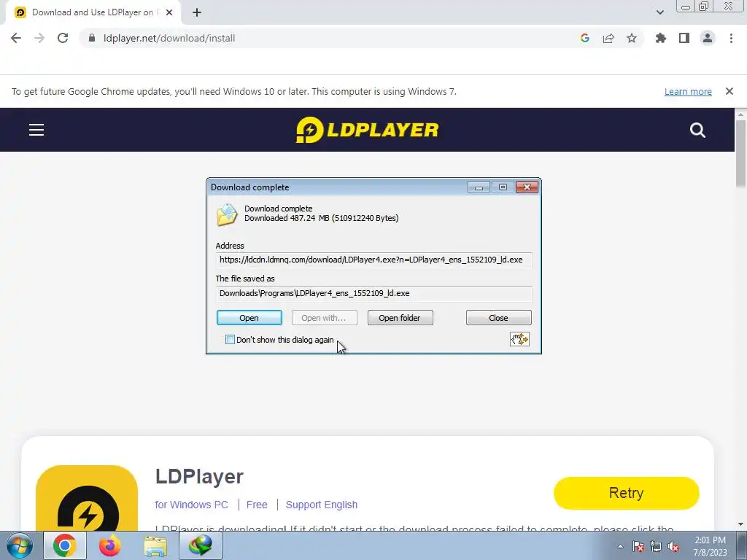Viewport: 747px width, 560px height.
Task: Toggle the Chrome side panel icon
Action: pyautogui.click(x=684, y=38)
